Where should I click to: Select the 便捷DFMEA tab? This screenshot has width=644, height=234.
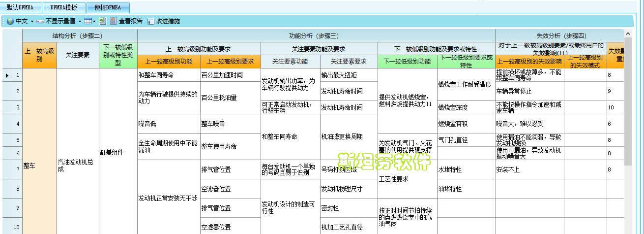click(108, 7)
